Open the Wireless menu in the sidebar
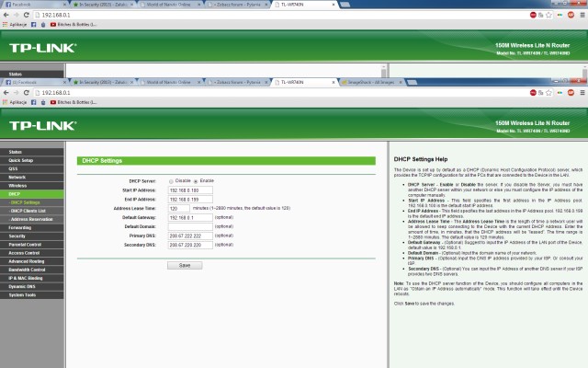 pos(32,186)
